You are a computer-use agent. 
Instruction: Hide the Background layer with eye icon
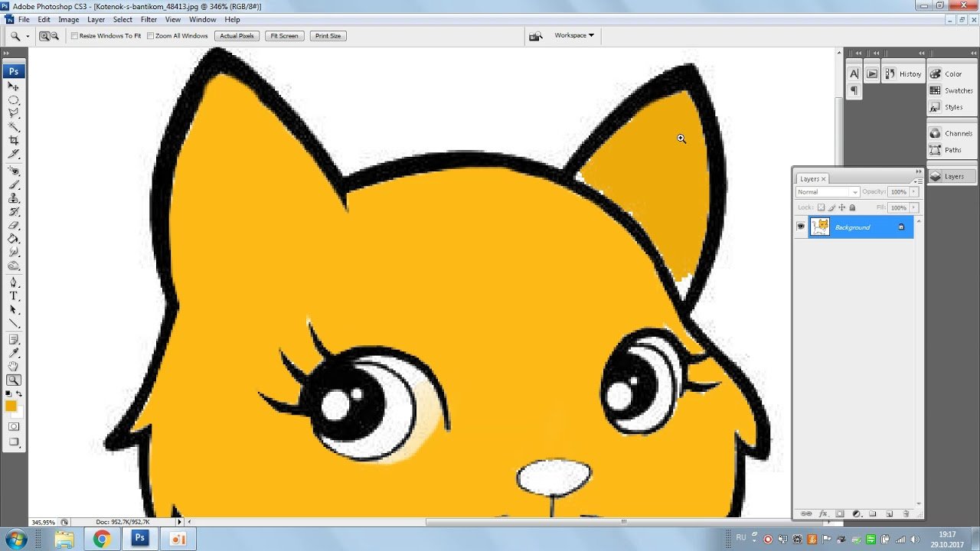pyautogui.click(x=801, y=227)
